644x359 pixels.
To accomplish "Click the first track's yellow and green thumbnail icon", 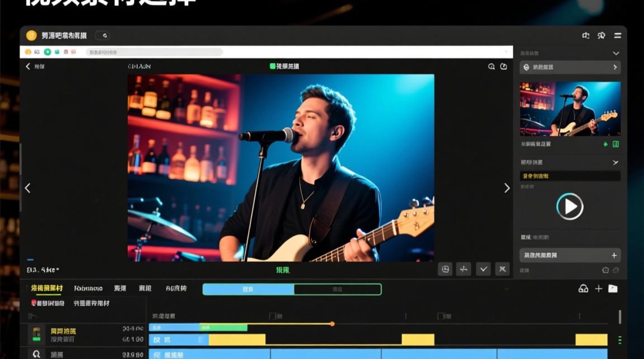I will (x=36, y=334).
